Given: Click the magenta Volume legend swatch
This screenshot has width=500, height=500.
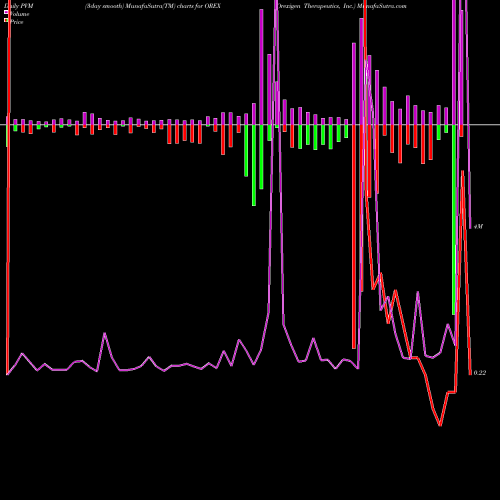Looking at the screenshot, I should [x=6, y=13].
